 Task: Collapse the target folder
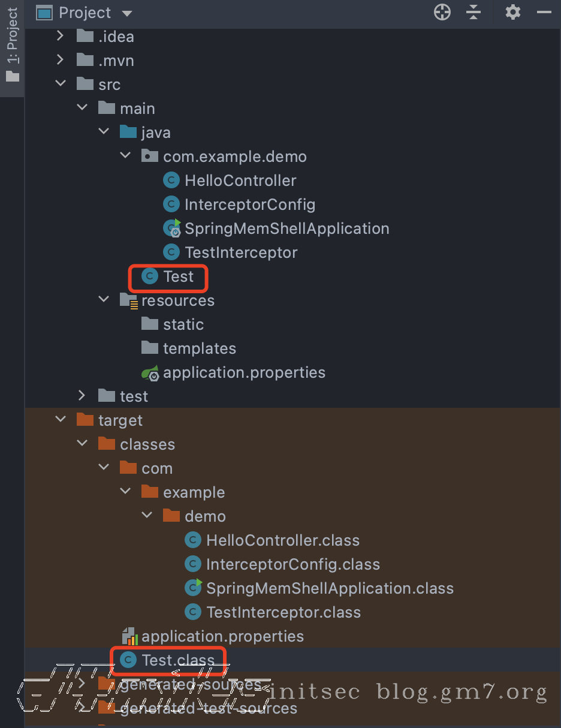pos(60,420)
